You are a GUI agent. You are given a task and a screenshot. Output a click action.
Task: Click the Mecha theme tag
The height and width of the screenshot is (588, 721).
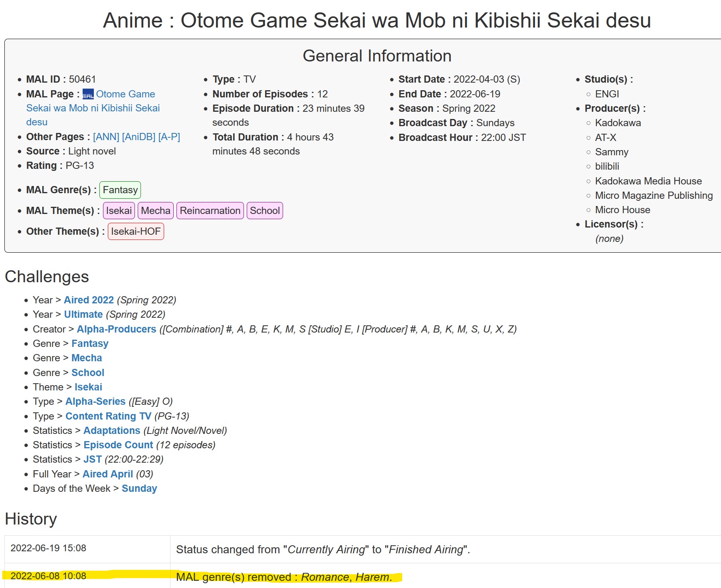pyautogui.click(x=155, y=211)
